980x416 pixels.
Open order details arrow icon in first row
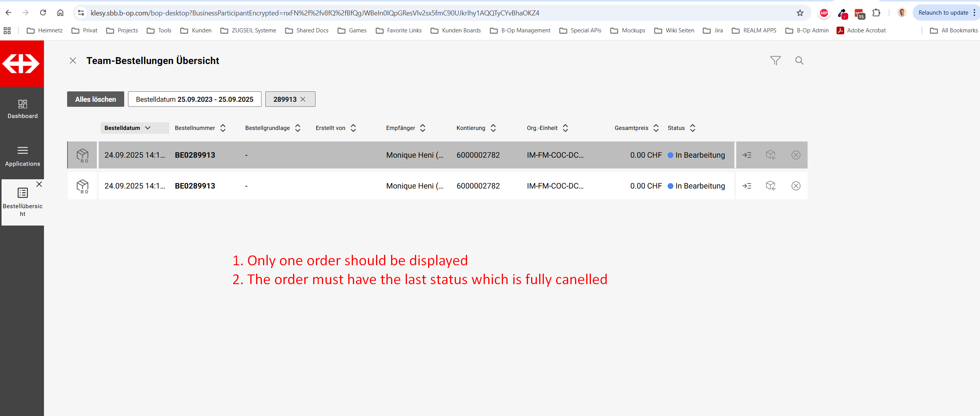747,155
